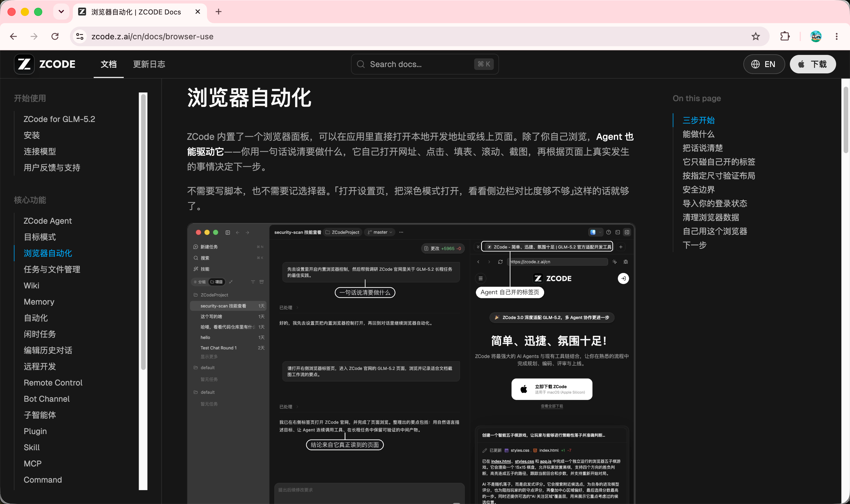
Task: Open 自动化 in the sidebar
Action: [36, 318]
